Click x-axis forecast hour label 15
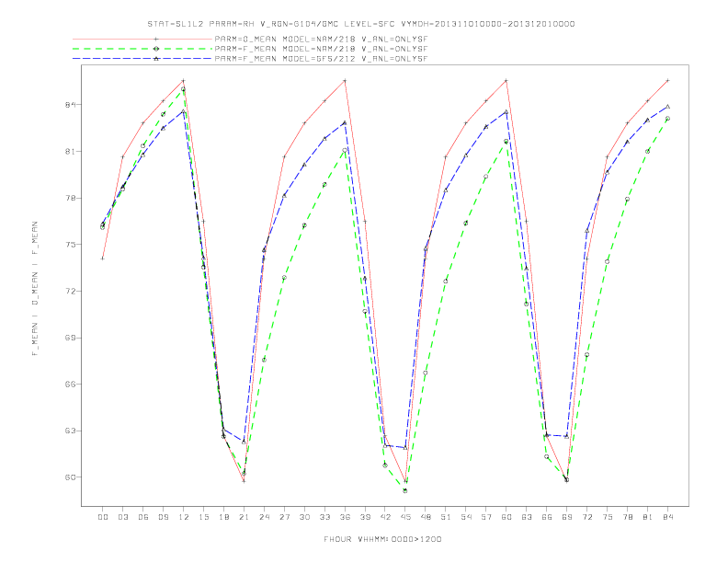The image size is (728, 563). click(x=204, y=517)
